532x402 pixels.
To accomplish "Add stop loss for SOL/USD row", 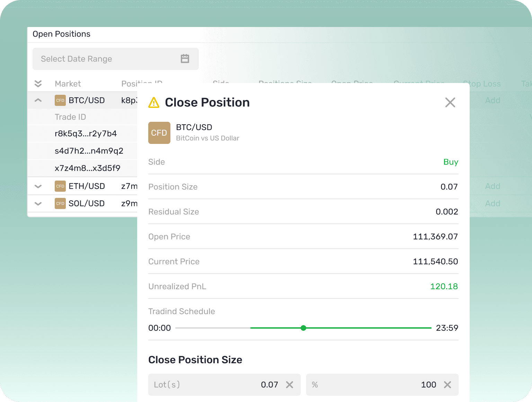I will pyautogui.click(x=493, y=203).
